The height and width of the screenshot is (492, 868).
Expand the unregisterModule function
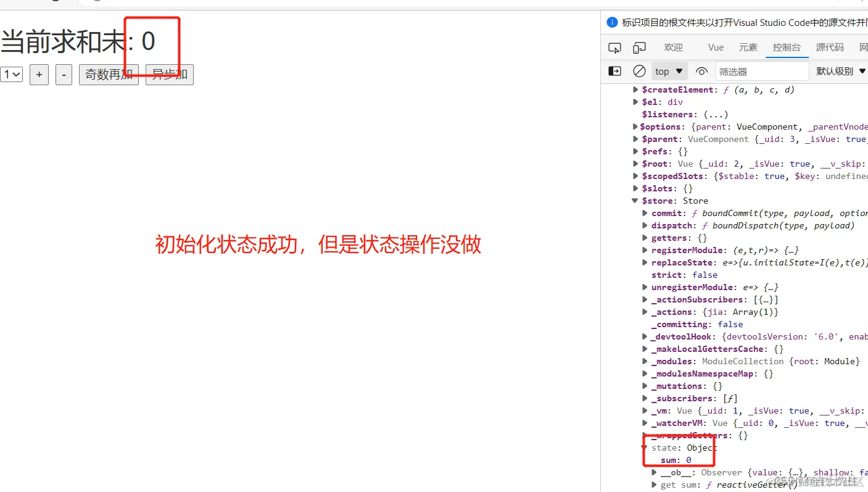click(645, 287)
